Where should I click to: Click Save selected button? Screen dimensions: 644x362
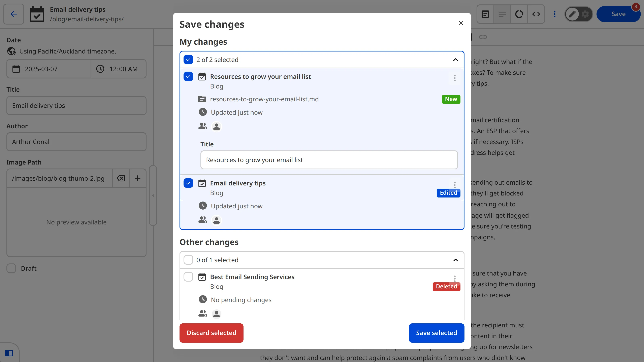click(437, 333)
